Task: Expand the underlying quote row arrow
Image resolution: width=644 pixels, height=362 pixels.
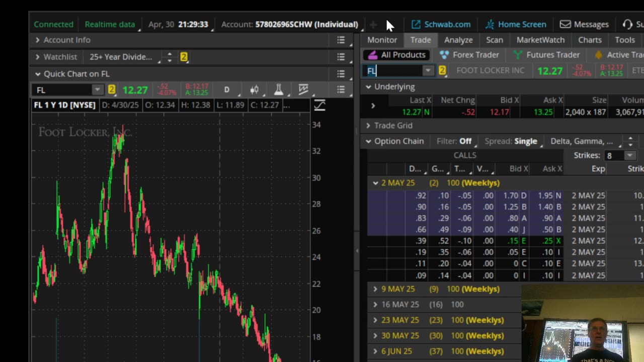Action: coord(373,106)
